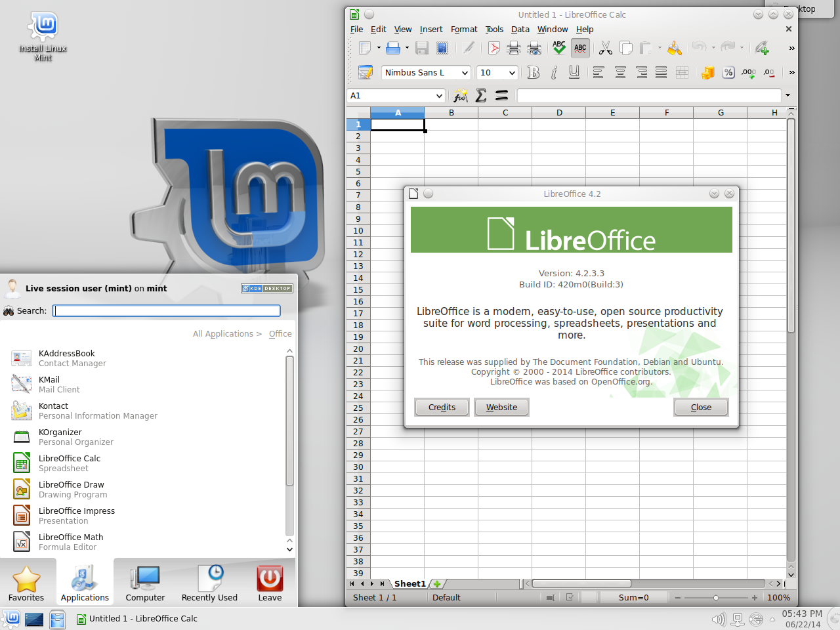
Task: Toggle Align Right
Action: pyautogui.click(x=641, y=73)
